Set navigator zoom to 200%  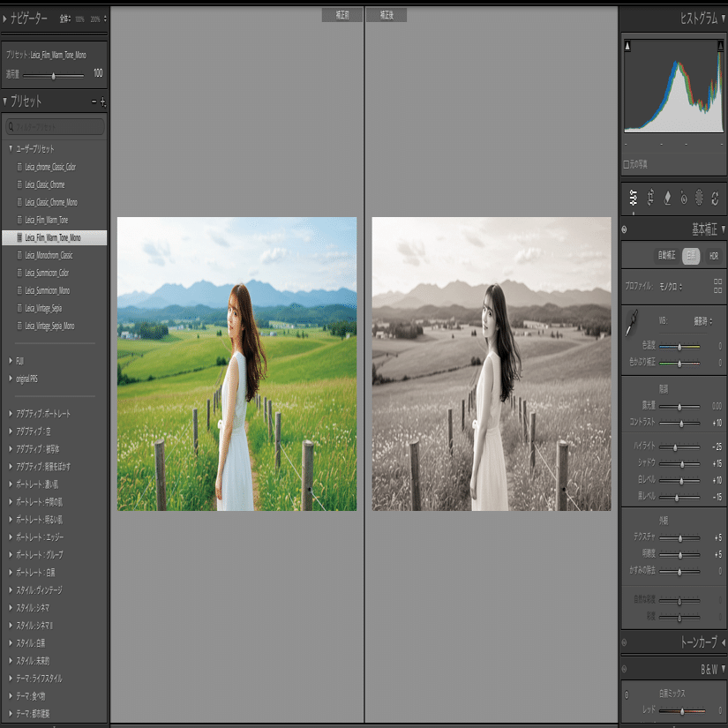pos(95,19)
